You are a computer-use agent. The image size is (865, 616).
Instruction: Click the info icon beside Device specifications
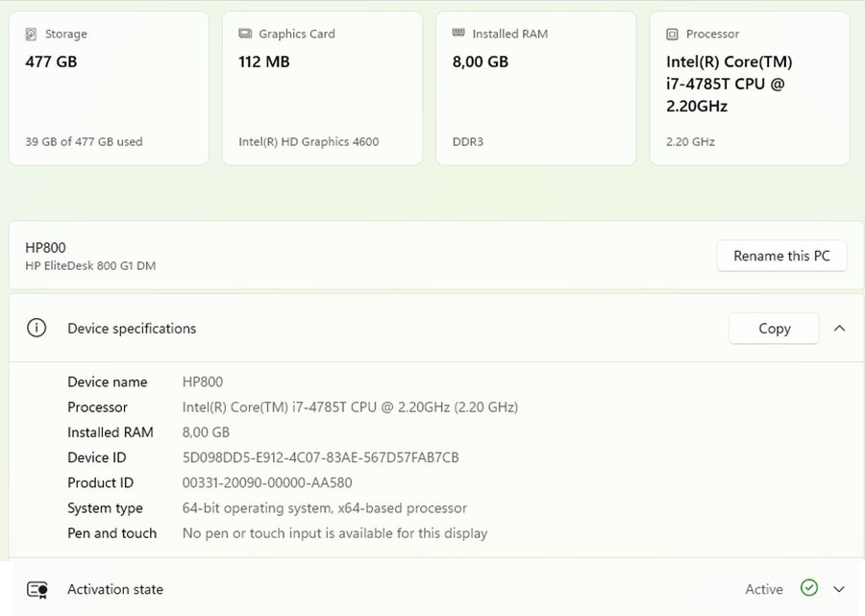coord(37,329)
